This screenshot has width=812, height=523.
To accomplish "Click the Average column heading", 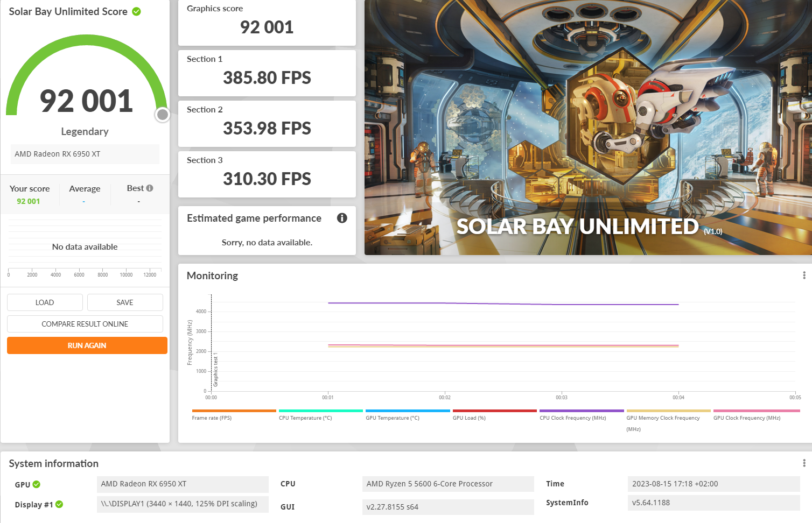I will click(85, 188).
